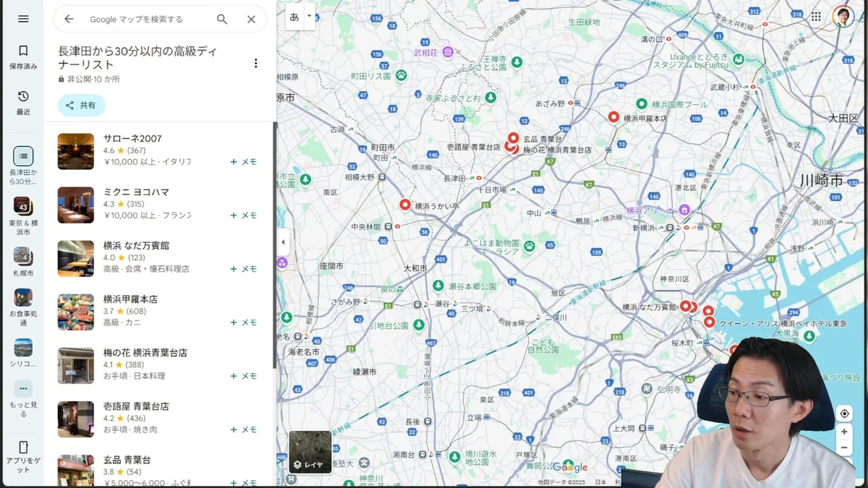Click the 川崎市 map label
Screen dimensions: 868x488
coord(821,180)
